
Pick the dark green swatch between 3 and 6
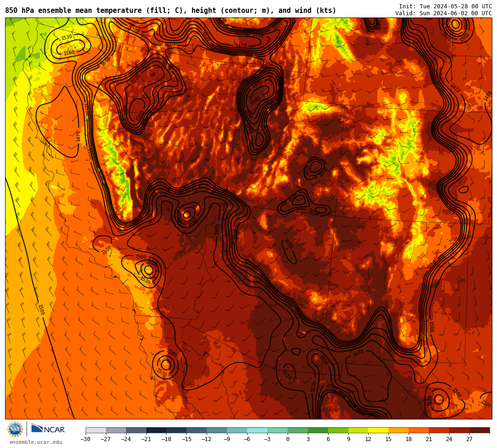(x=318, y=430)
